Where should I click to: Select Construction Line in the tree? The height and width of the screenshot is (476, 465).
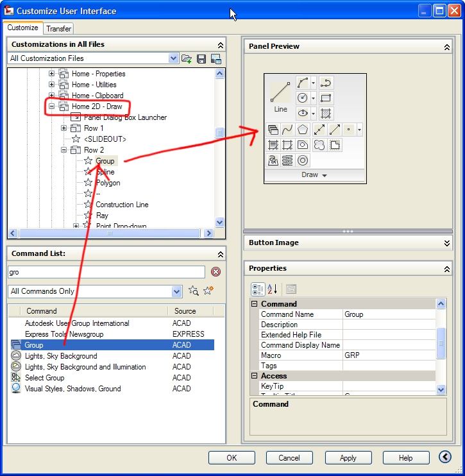[122, 205]
